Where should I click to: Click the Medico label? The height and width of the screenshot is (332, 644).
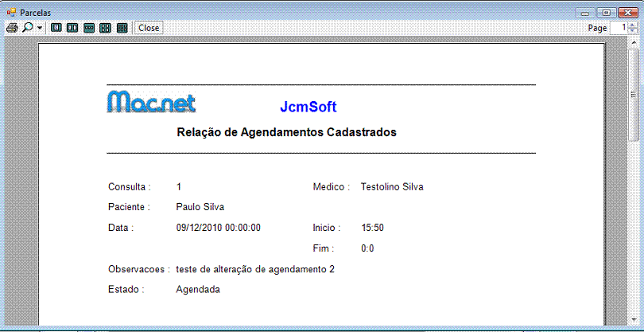pos(332,187)
